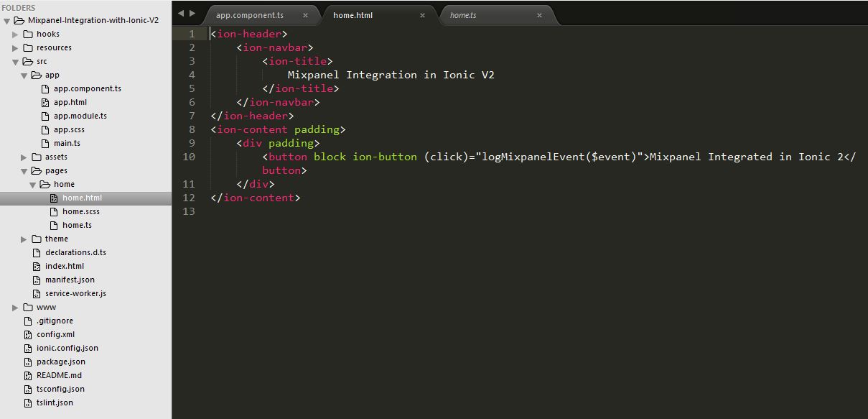Click the file icon beside app.module.ts

tap(45, 116)
